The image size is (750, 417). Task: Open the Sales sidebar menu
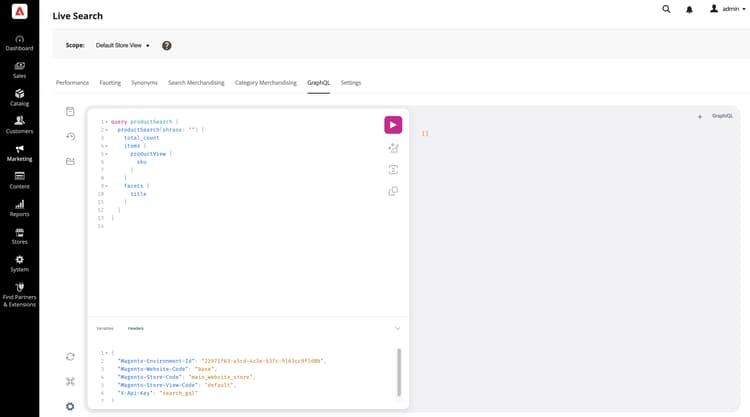point(19,70)
